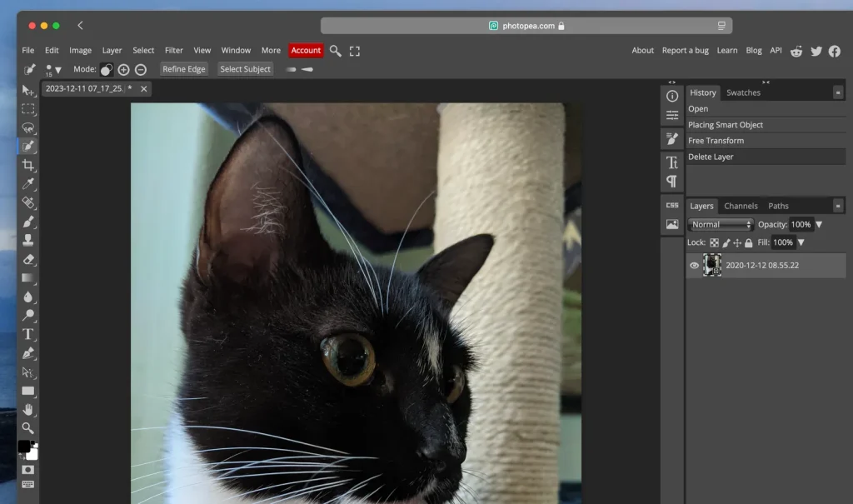Click the foreground color swatch
This screenshot has width=853, height=504.
tap(25, 447)
